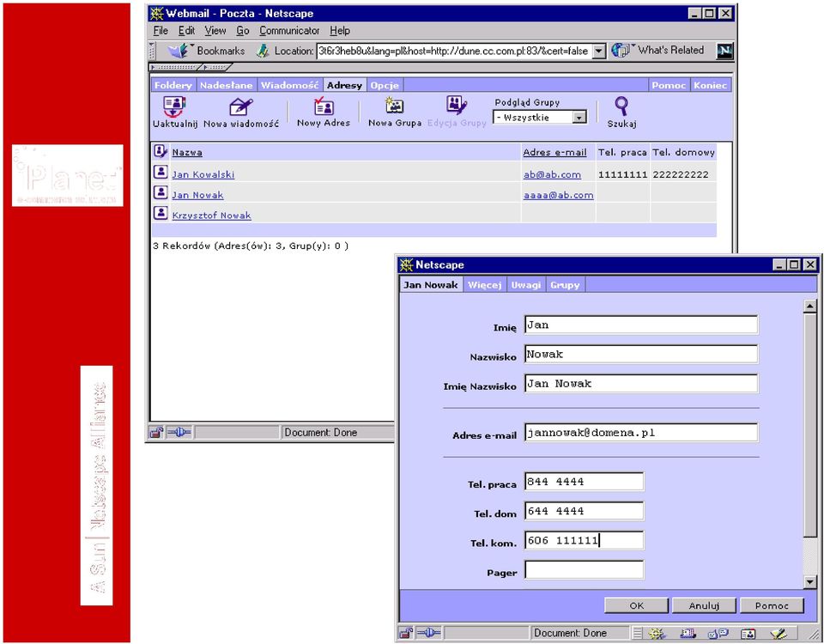Screen dimensions: 824x644
Task: Switch to the Nadesłane tab
Action: tap(227, 85)
